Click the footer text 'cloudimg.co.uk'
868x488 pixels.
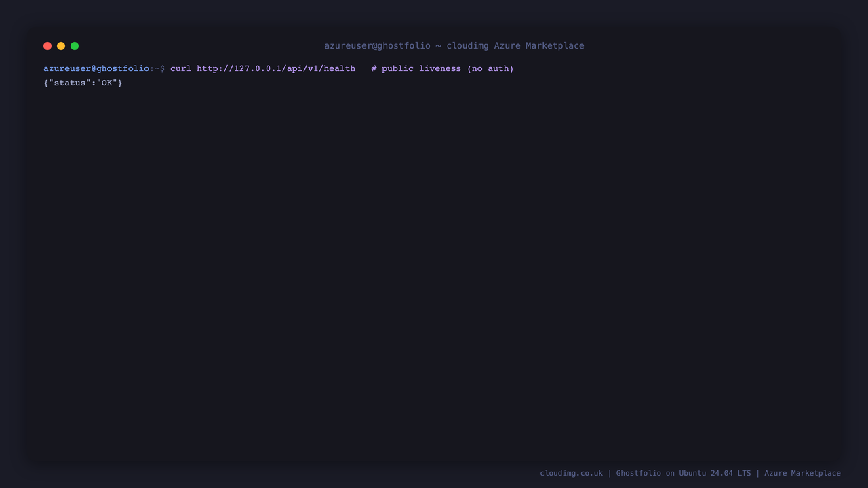[x=571, y=473]
